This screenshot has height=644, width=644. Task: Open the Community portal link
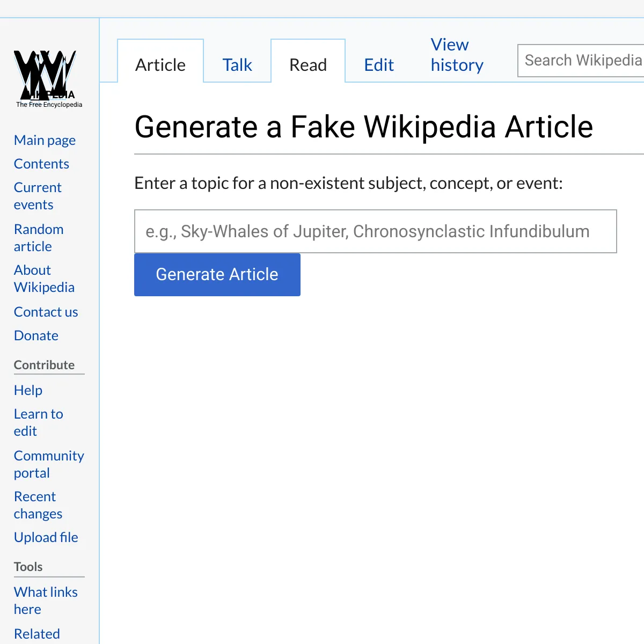click(49, 464)
